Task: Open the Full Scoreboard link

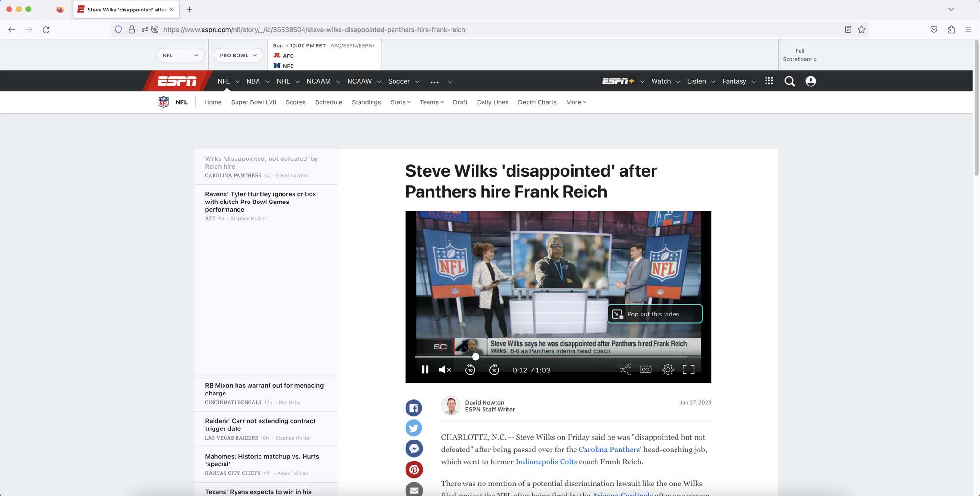Action: pyautogui.click(x=799, y=55)
